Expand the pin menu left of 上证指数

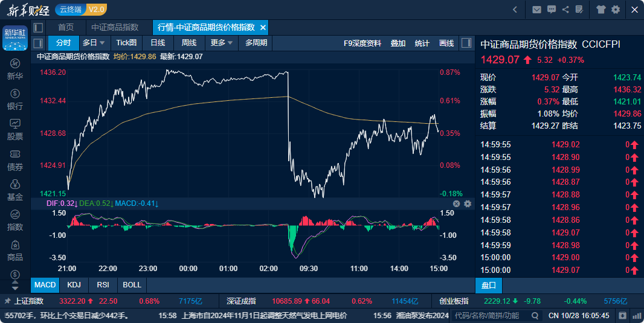click(x=7, y=301)
